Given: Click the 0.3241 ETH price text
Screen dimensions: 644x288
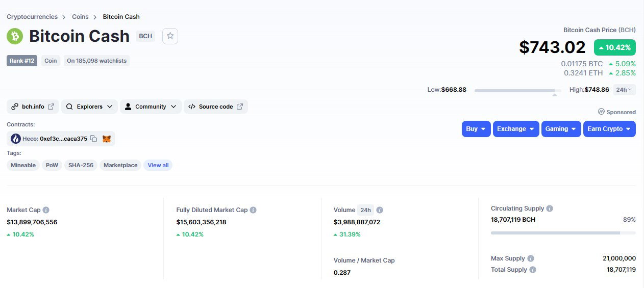Looking at the screenshot, I should [583, 73].
